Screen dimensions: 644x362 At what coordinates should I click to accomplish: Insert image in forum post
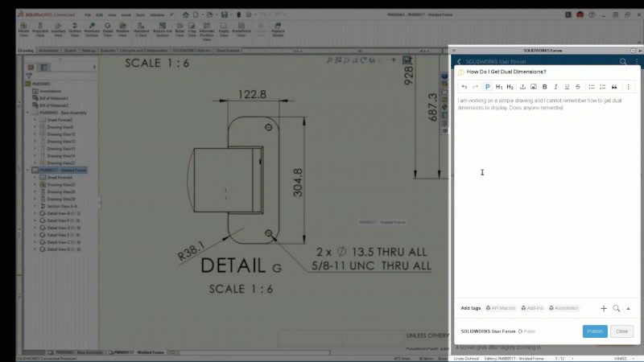[534, 87]
